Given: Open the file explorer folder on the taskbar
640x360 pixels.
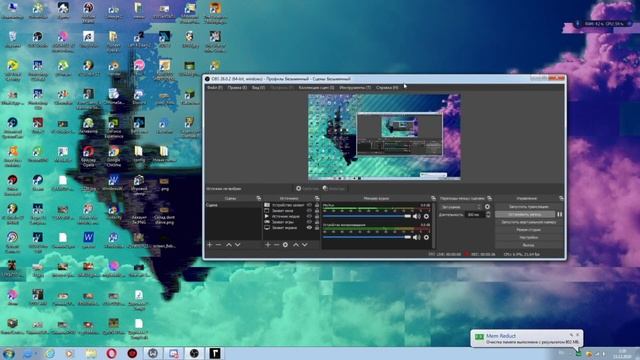Looking at the screenshot, I should (91, 353).
